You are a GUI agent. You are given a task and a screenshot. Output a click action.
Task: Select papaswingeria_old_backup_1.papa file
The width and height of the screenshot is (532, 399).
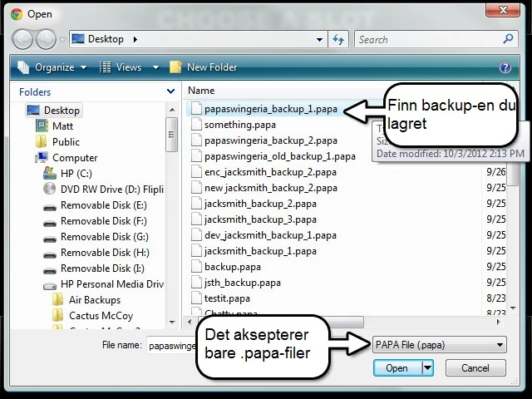coord(273,156)
